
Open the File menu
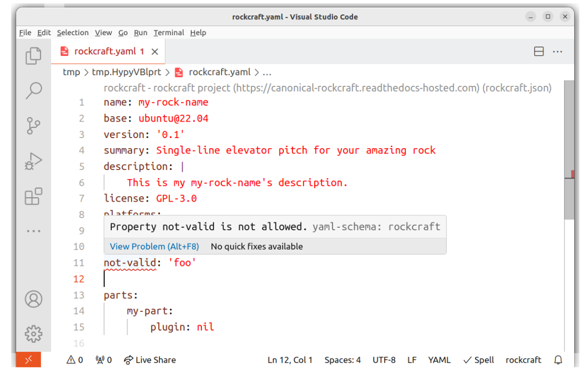(x=25, y=33)
